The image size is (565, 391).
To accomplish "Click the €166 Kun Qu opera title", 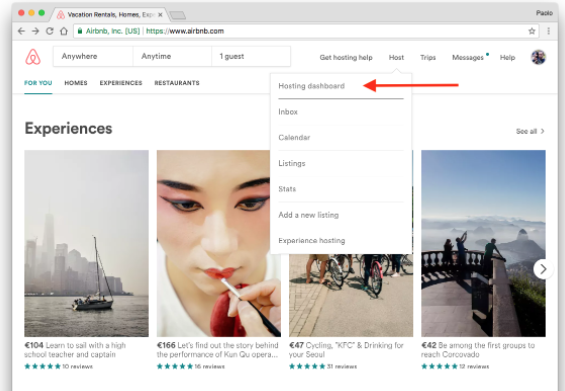I will click(x=218, y=350).
